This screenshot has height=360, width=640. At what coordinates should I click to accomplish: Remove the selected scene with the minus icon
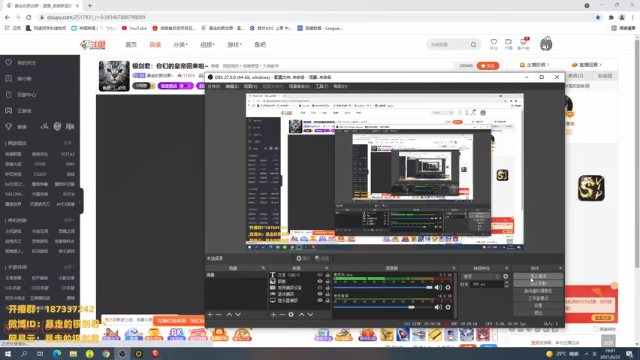[219, 315]
